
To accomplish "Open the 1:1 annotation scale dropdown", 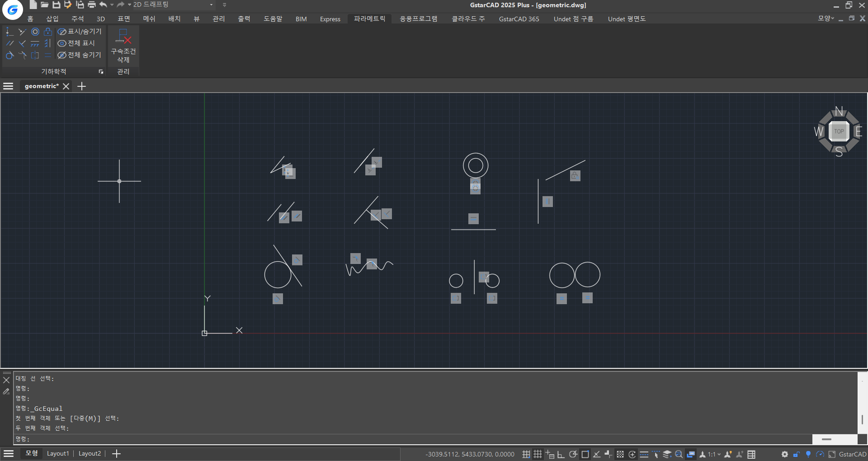I will [x=714, y=454].
